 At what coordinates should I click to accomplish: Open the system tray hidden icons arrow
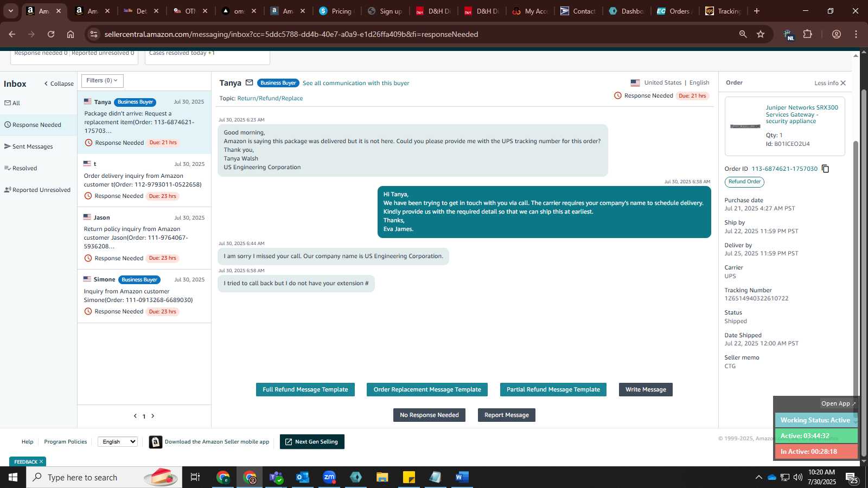(758, 477)
